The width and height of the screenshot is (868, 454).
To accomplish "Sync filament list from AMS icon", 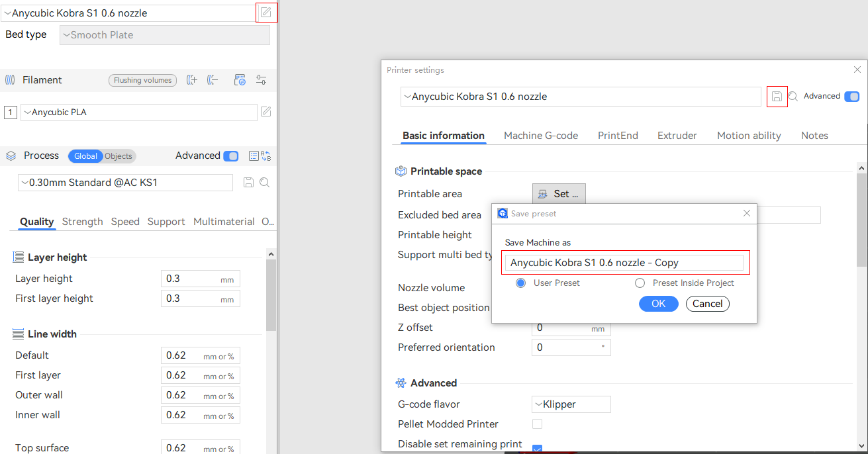I will [240, 80].
